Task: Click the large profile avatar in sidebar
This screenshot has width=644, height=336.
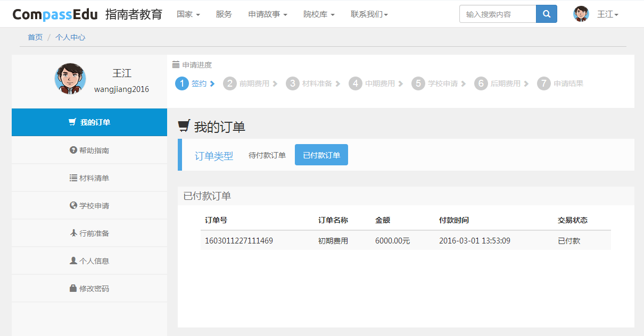Action: 70,79
